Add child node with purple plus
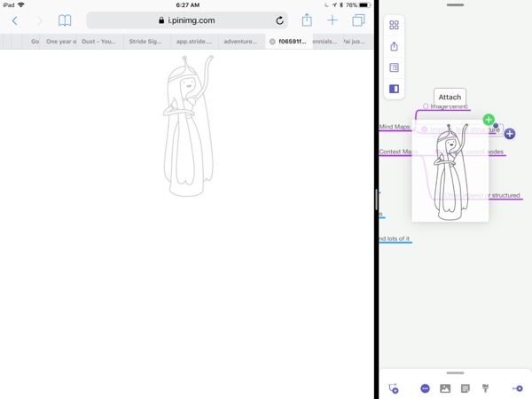 coord(509,134)
